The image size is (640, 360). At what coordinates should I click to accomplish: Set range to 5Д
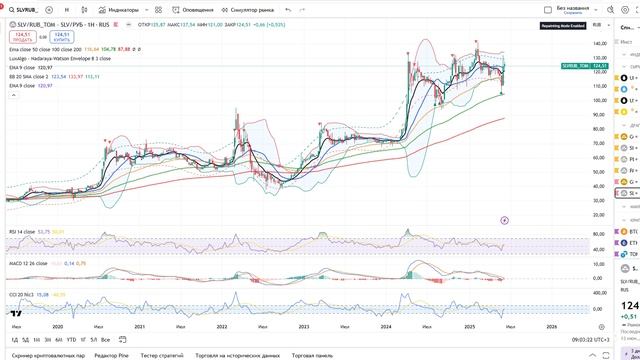click(x=25, y=340)
